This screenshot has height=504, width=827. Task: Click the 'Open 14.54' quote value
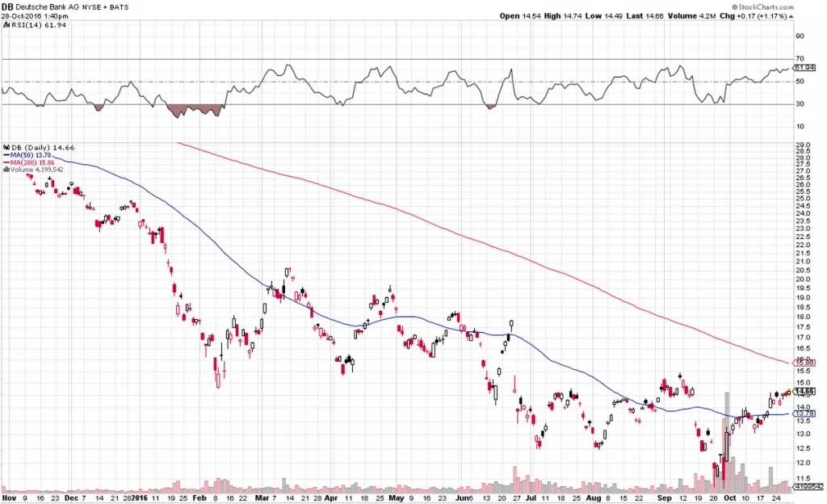point(519,16)
